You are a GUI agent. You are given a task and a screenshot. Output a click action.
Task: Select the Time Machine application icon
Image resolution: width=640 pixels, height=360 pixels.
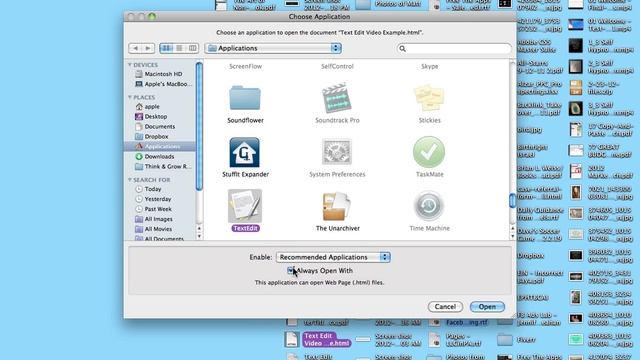pos(429,206)
